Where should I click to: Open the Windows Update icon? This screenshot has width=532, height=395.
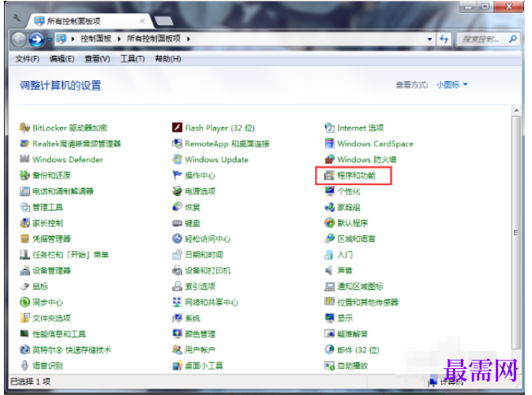(177, 159)
